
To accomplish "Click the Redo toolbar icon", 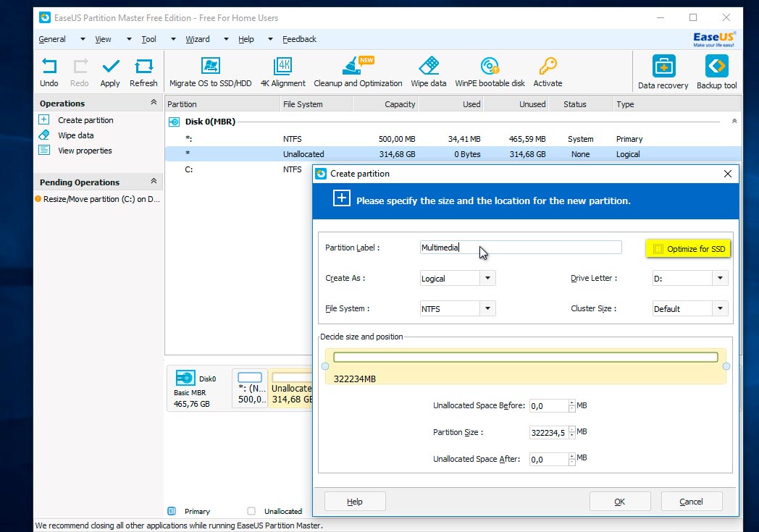I will (x=80, y=67).
